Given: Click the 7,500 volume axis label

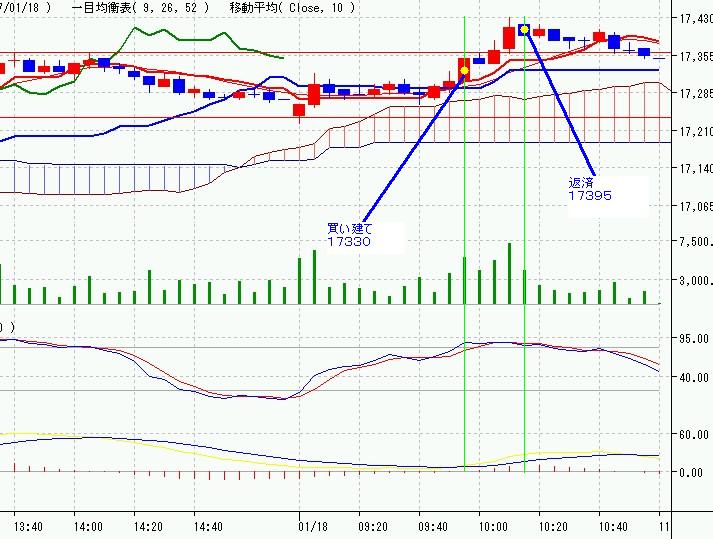Looking at the screenshot, I should (x=695, y=242).
